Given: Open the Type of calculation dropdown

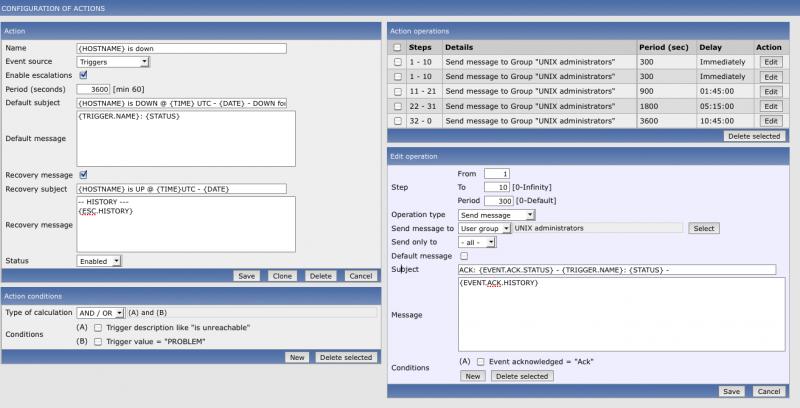Looking at the screenshot, I should tap(100, 313).
